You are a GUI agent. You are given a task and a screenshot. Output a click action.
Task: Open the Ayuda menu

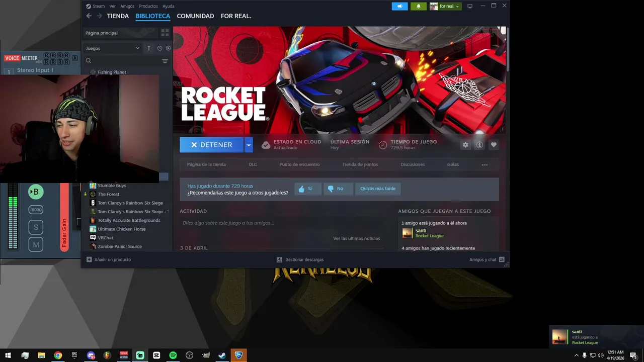(x=169, y=6)
